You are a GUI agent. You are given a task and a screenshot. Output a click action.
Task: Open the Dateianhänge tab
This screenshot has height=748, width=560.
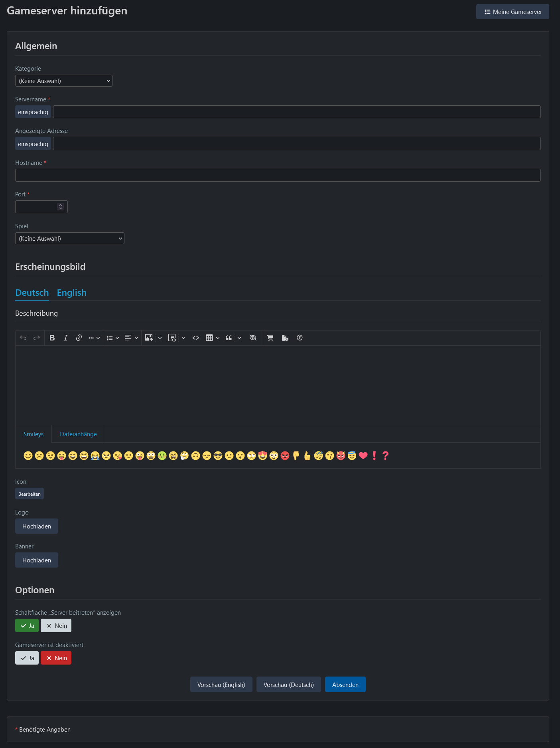[78, 434]
